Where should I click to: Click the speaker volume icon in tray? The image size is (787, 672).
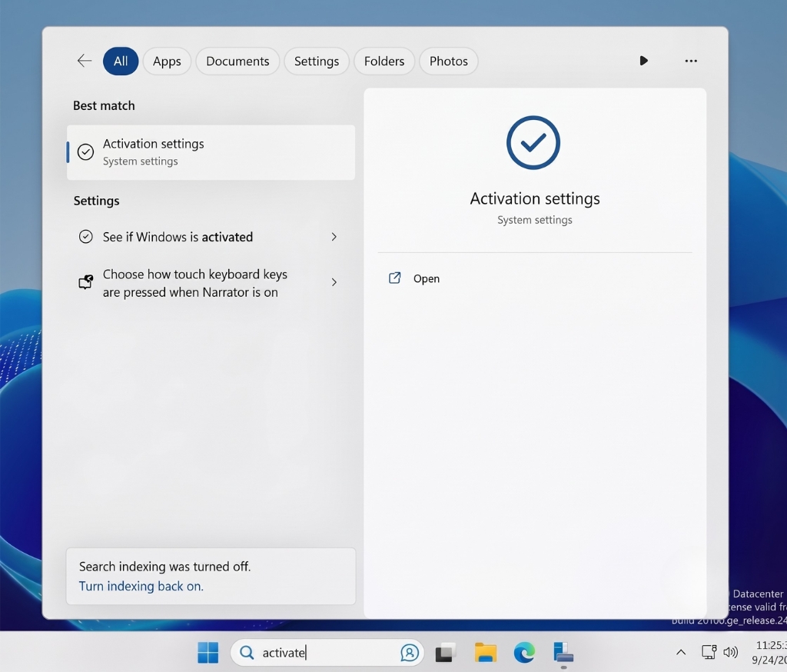(730, 652)
